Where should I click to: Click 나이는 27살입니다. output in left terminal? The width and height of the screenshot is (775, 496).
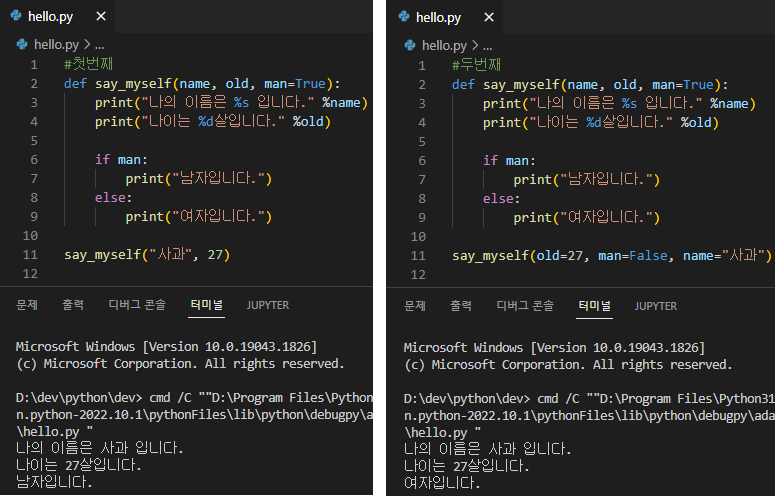[x=79, y=464]
